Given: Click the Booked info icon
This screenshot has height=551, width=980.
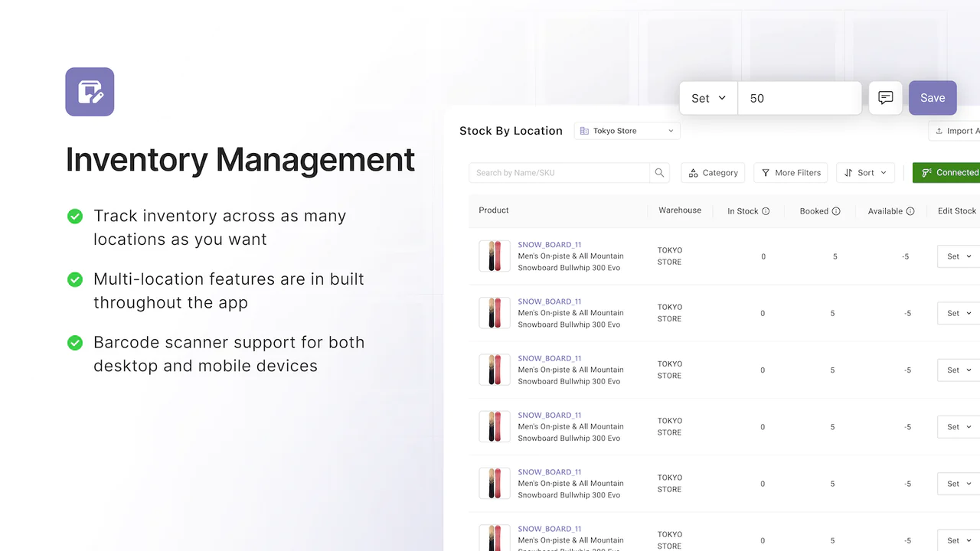Looking at the screenshot, I should 836,211.
